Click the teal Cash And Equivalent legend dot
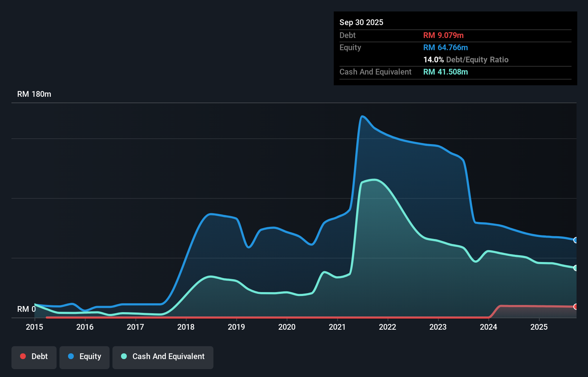 click(124, 356)
